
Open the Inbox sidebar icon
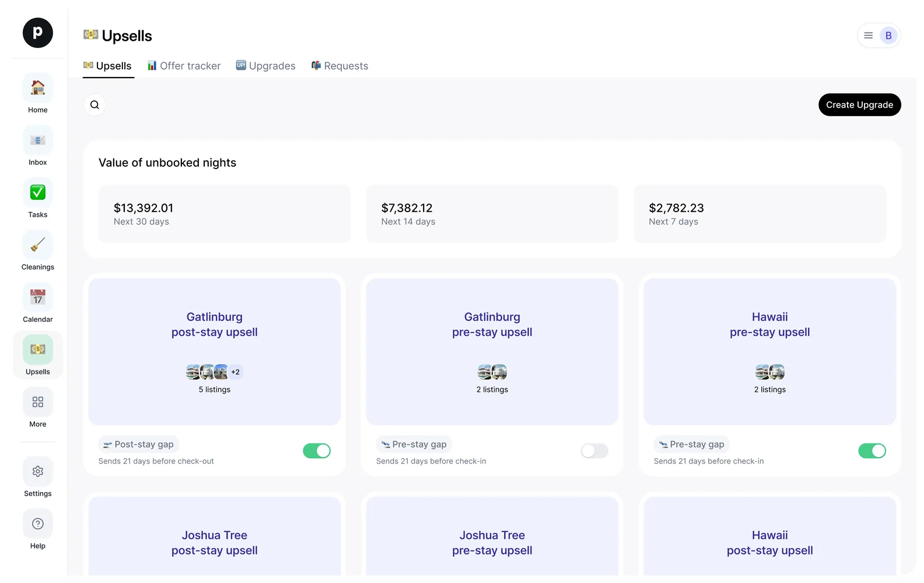(x=38, y=141)
